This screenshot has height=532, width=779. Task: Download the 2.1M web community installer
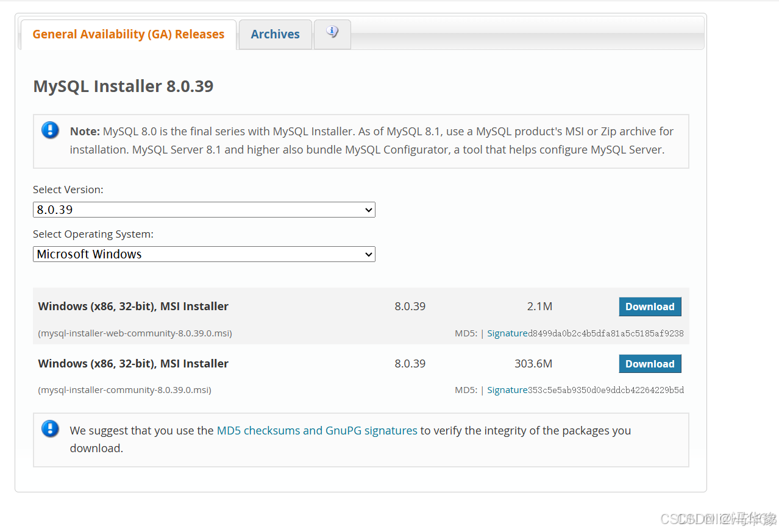click(x=650, y=307)
